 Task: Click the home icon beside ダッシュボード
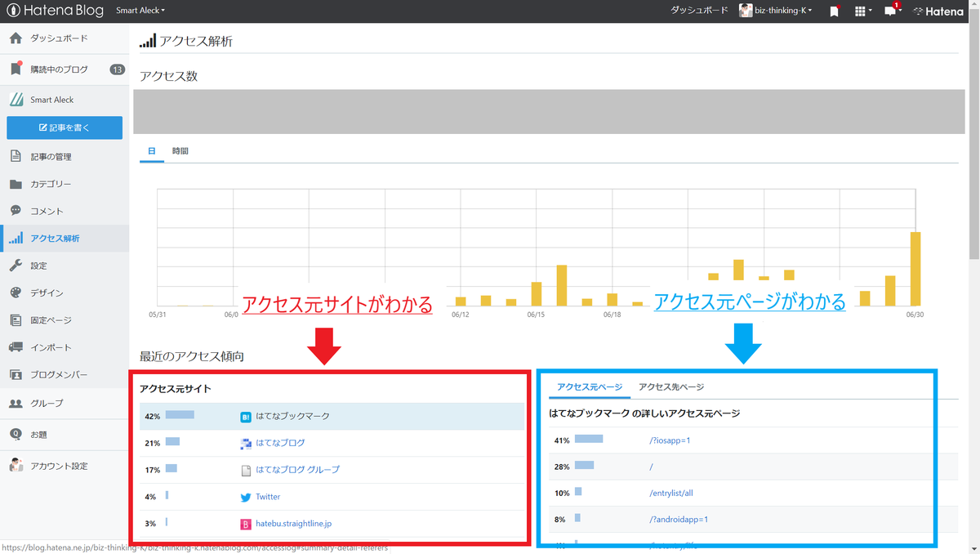point(16,38)
